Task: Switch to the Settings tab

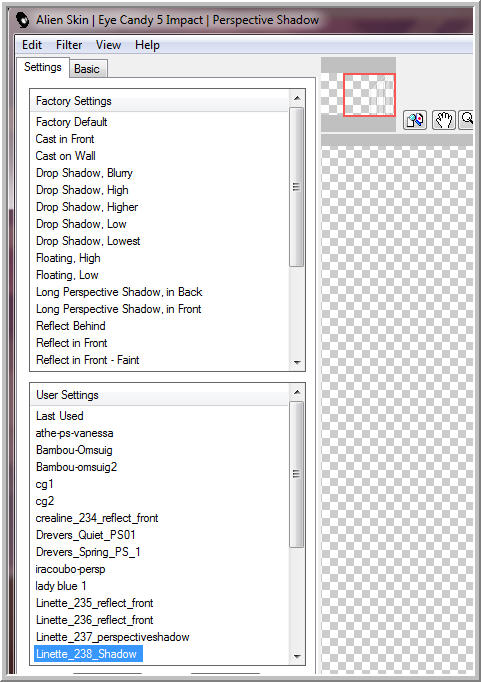Action: (x=43, y=67)
